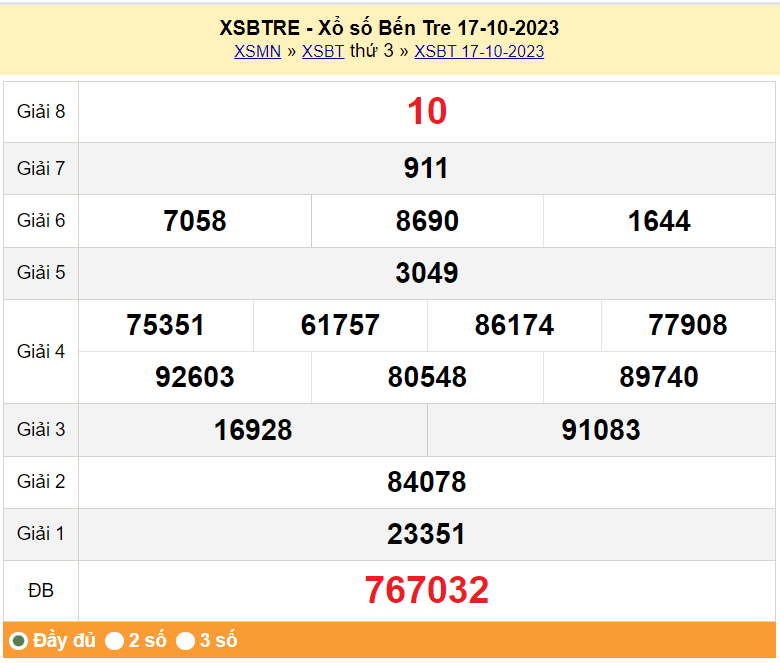This screenshot has width=780, height=663.
Task: Open the XSMN breadcrumb link
Action: [x=257, y=51]
